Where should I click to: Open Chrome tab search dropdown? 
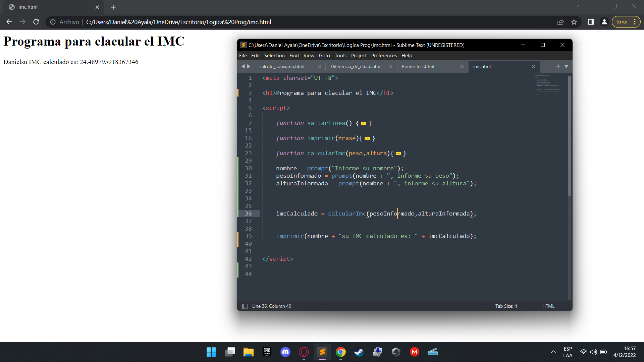pyautogui.click(x=577, y=6)
